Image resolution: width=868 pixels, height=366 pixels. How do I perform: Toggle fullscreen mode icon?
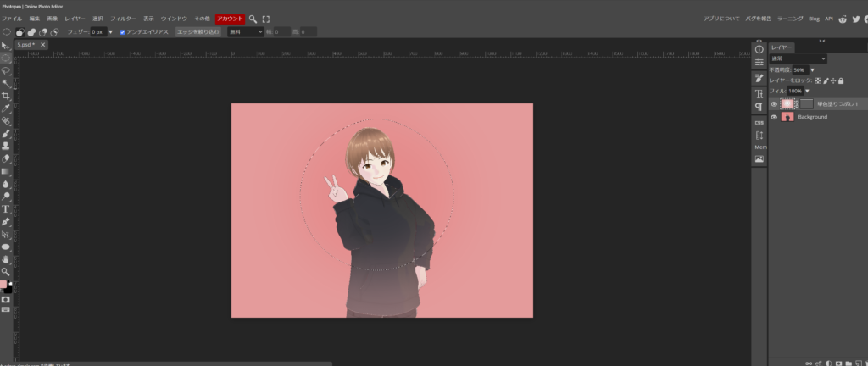pos(265,18)
